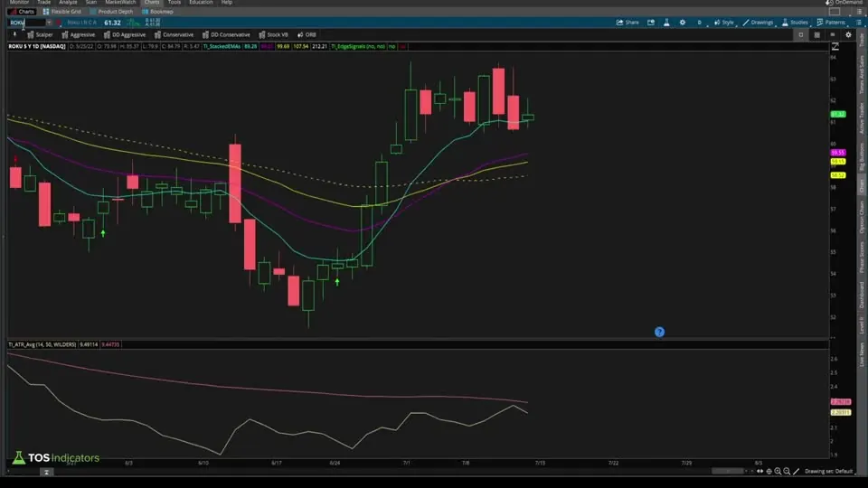Click the pink ATR value bubble on axis
This screenshot has width=868, height=488.
pos(841,401)
